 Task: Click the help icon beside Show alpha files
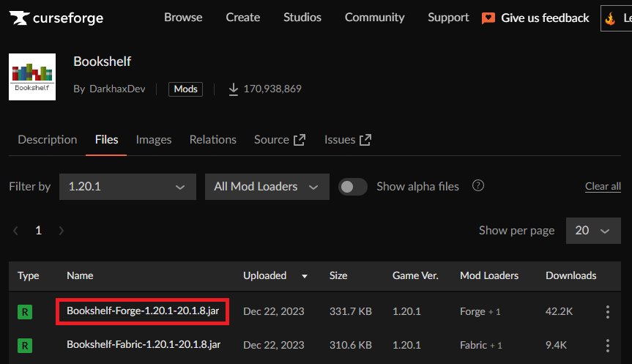pyautogui.click(x=478, y=186)
